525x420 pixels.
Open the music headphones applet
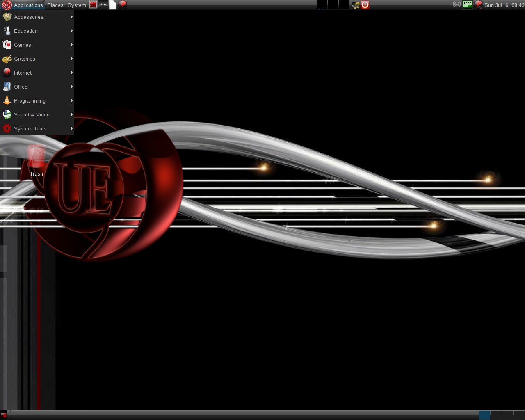pyautogui.click(x=356, y=5)
